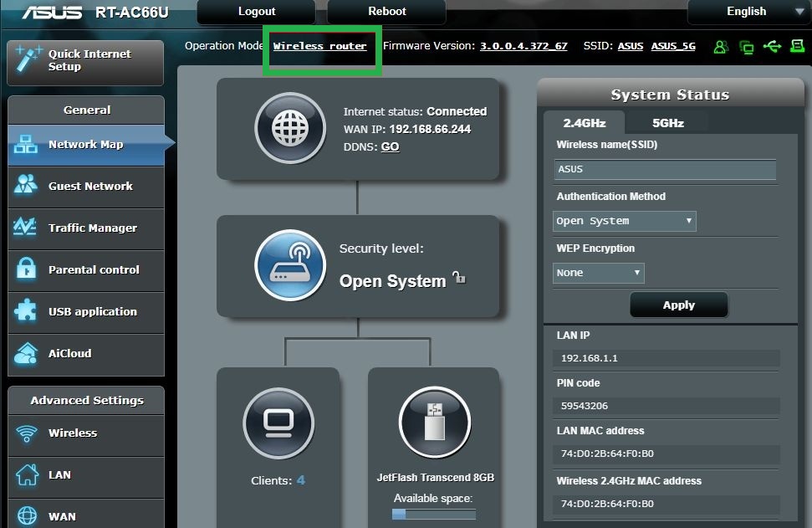Click the Wireless name (SSID) input field
The height and width of the screenshot is (528, 812).
click(x=665, y=169)
